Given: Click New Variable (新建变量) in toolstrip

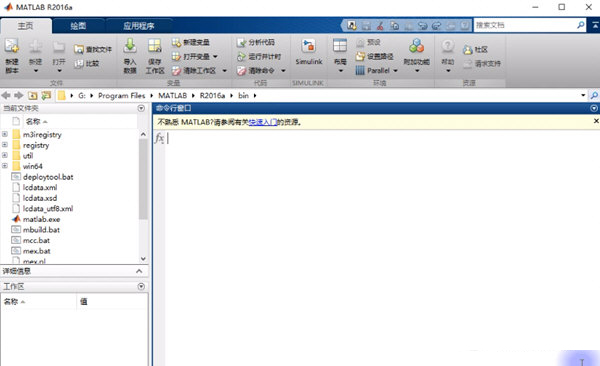Looking at the screenshot, I should pos(191,42).
